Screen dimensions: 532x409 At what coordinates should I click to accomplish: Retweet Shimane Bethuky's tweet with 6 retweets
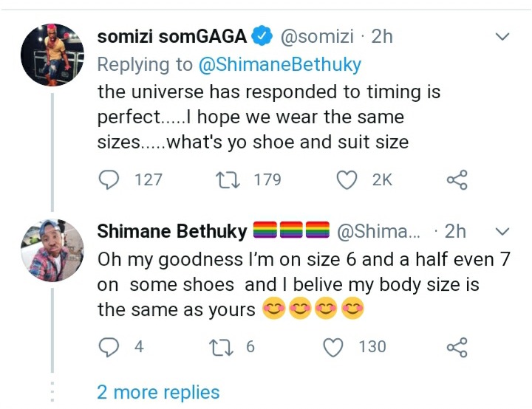coord(220,346)
